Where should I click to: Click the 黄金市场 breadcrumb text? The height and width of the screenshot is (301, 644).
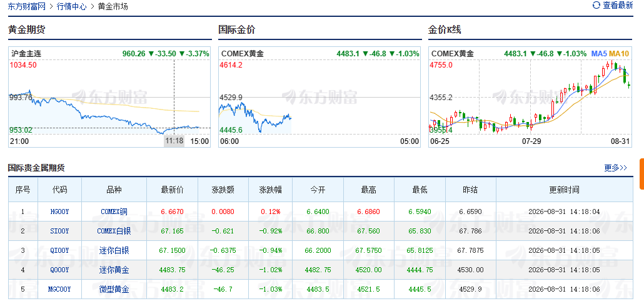tap(113, 7)
